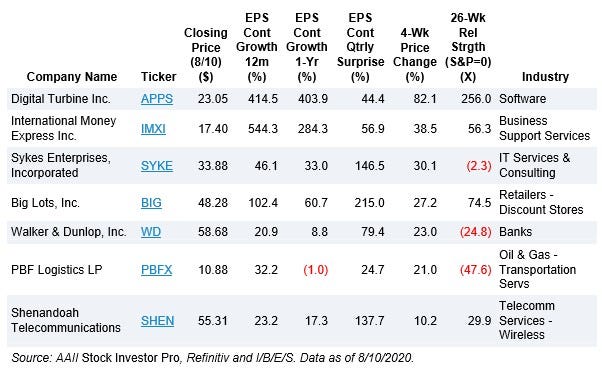602x379 pixels.
Task: Open the PBFX ticker link
Action: (156, 270)
